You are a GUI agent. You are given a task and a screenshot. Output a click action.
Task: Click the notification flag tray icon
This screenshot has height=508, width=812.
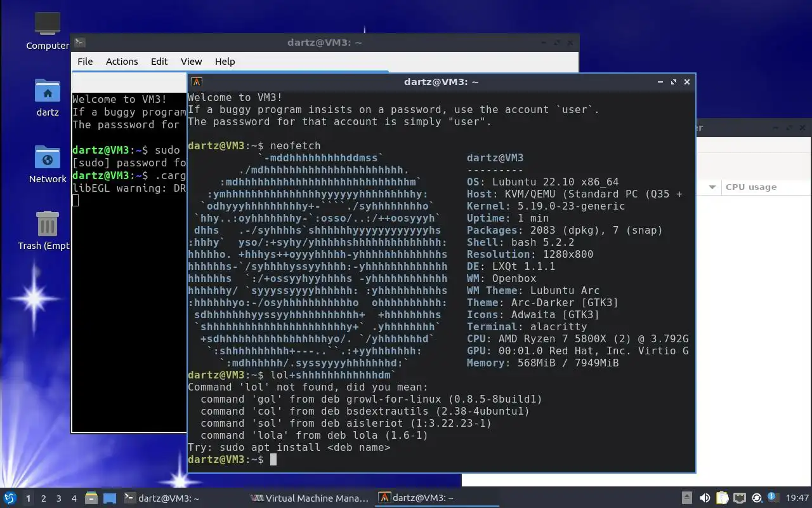click(773, 497)
